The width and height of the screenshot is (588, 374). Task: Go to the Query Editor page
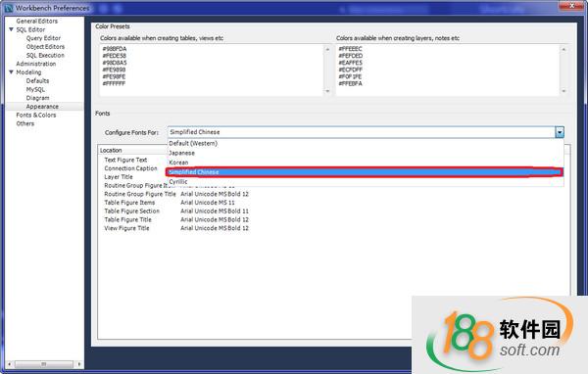coord(43,38)
